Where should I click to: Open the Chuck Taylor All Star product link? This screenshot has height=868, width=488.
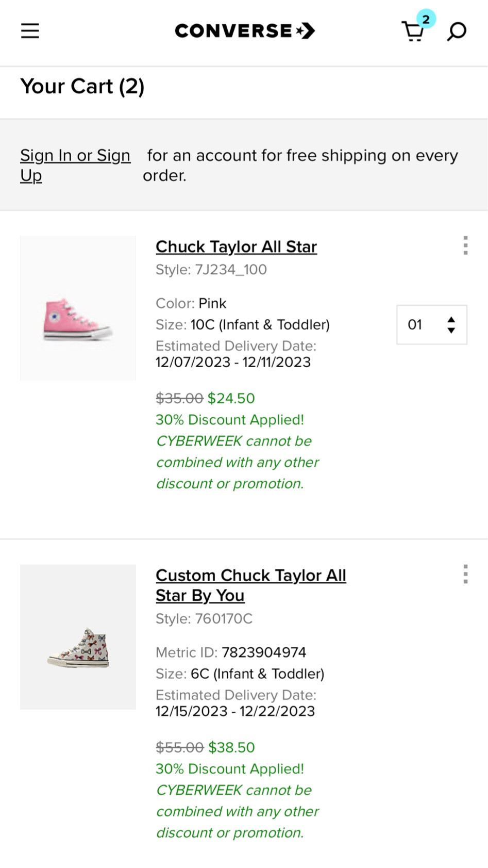click(236, 247)
